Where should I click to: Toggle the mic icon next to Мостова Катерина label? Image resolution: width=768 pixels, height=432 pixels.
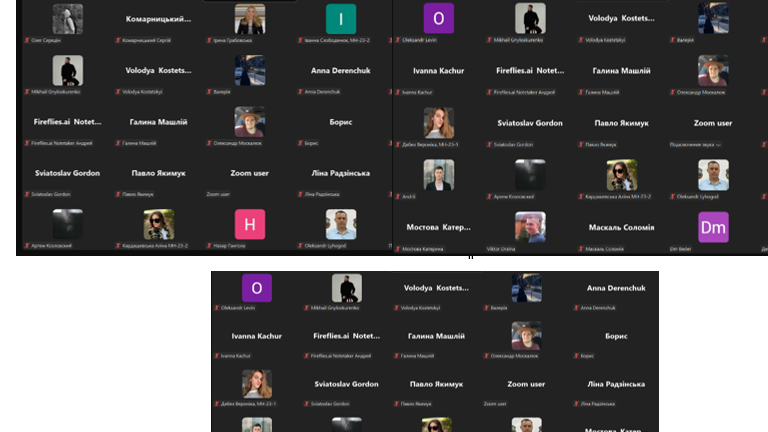tap(399, 248)
